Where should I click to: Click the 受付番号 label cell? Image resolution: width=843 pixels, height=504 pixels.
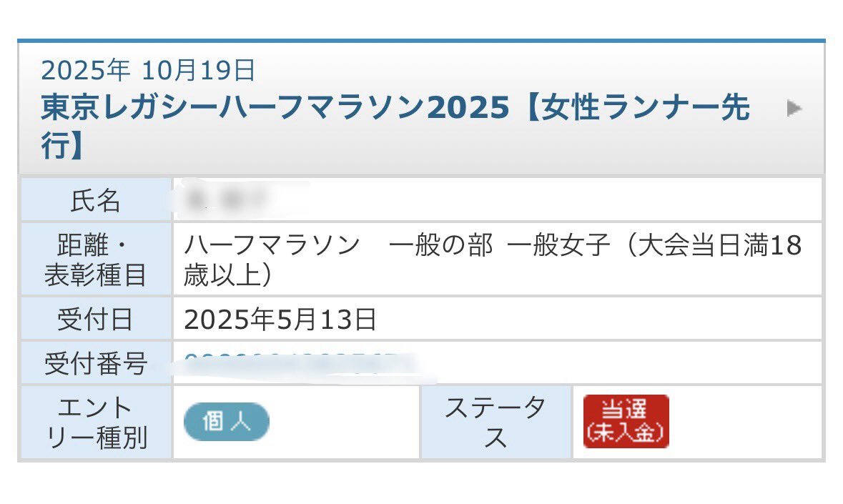(x=96, y=363)
